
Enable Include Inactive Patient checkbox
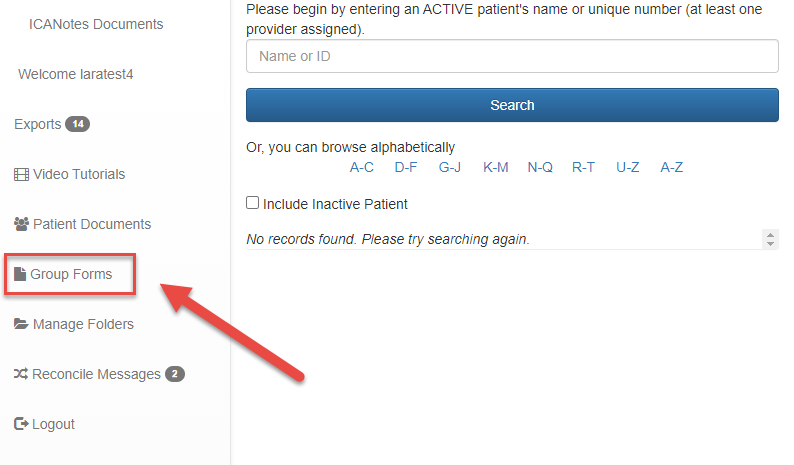point(253,203)
